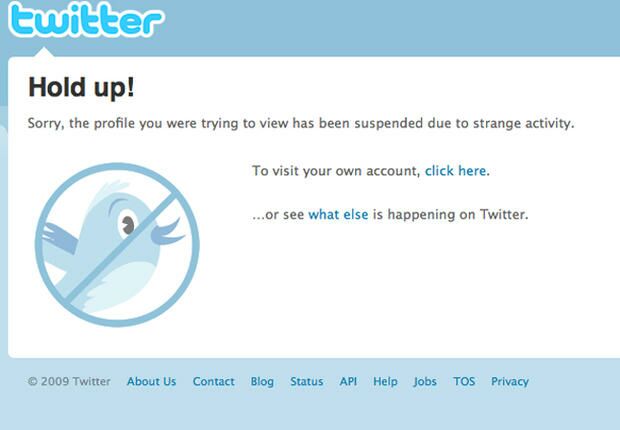
Task: Visit the Blog footer link
Action: 262,381
